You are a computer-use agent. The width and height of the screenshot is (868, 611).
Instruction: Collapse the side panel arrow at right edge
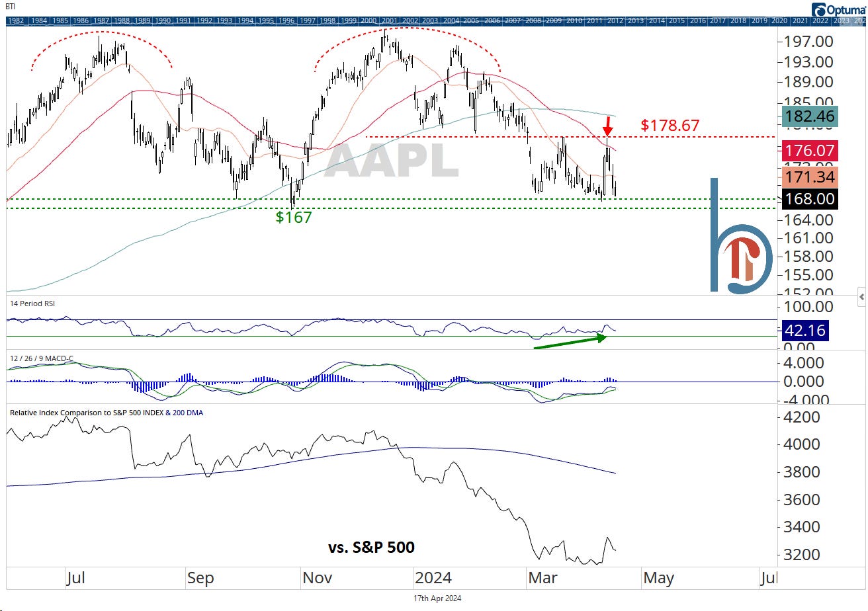[x=861, y=297]
